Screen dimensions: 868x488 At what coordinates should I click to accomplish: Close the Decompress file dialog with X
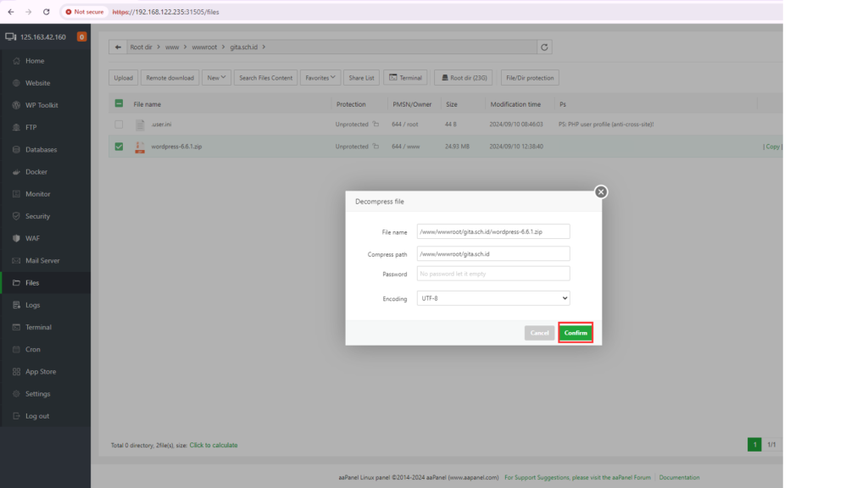pyautogui.click(x=601, y=192)
